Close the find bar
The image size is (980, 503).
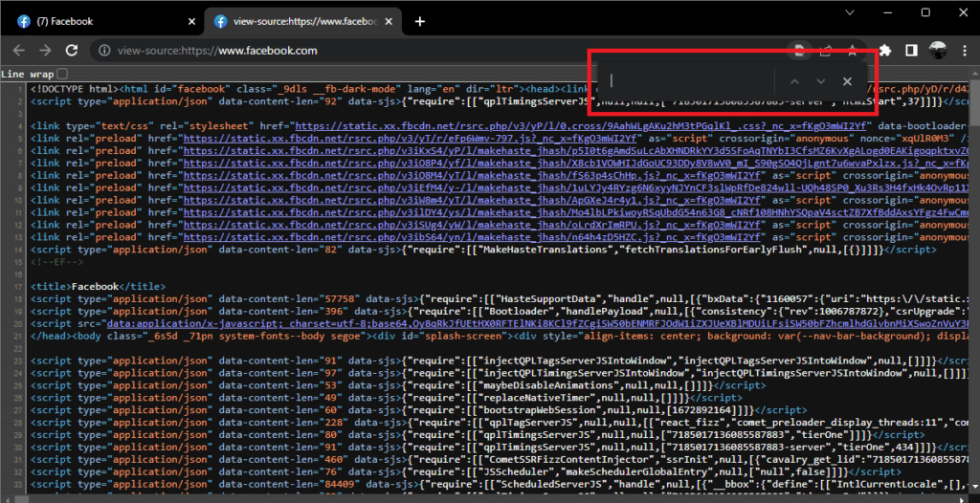[x=847, y=81]
